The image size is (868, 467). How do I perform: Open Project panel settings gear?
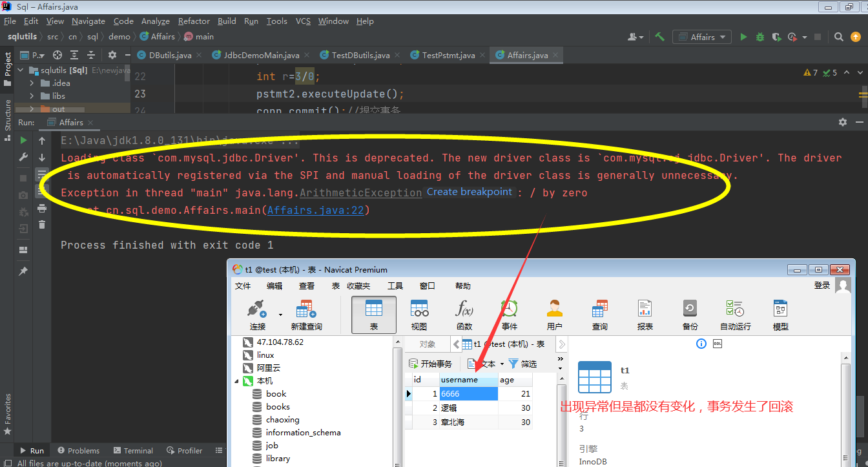(x=112, y=55)
